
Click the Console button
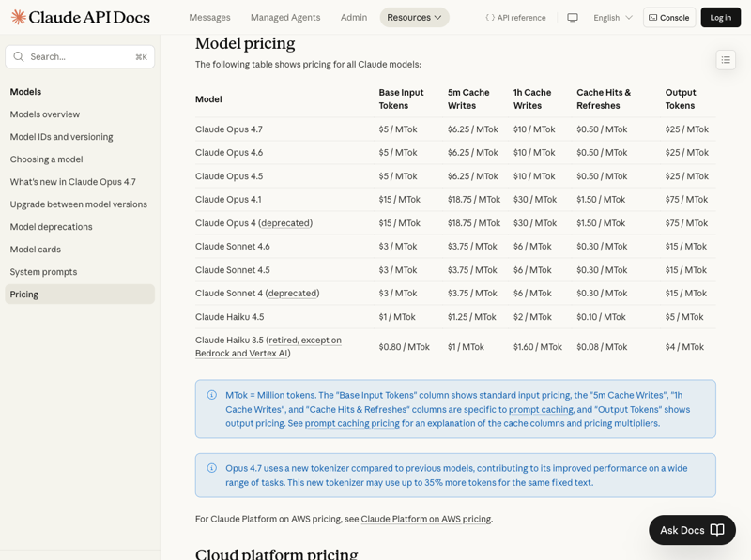669,18
